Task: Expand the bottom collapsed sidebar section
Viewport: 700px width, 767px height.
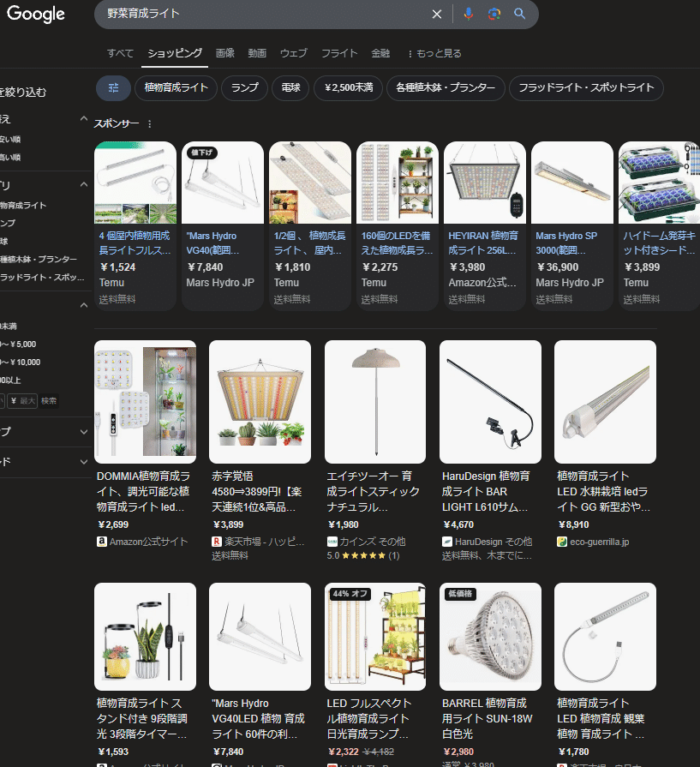Action: (84, 462)
